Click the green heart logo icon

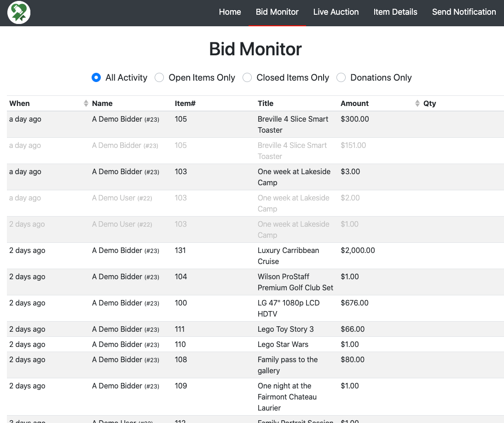coord(19,13)
